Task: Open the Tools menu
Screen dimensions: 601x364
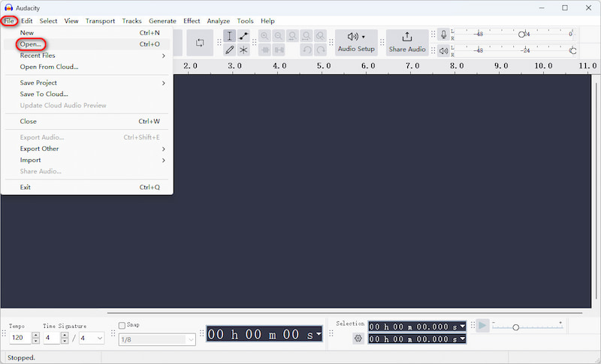Action: click(x=246, y=21)
